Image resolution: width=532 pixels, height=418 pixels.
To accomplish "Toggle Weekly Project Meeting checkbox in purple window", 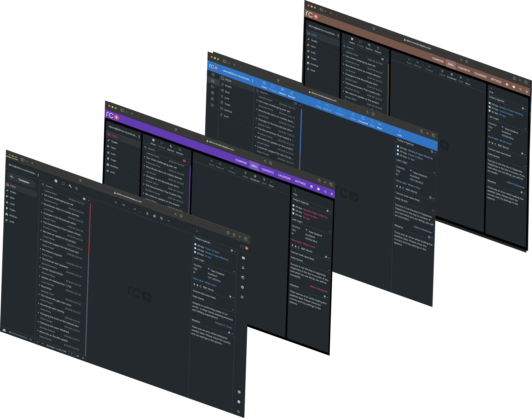I will point(293,206).
